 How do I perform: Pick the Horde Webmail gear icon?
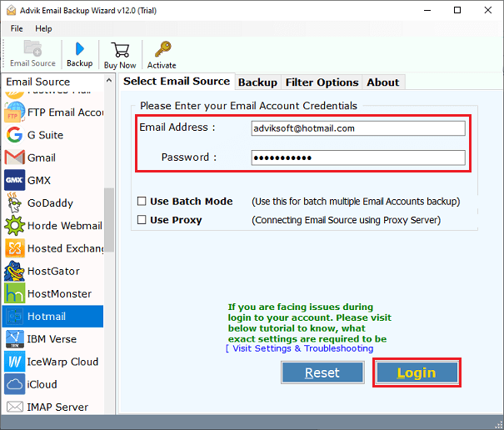(x=14, y=226)
